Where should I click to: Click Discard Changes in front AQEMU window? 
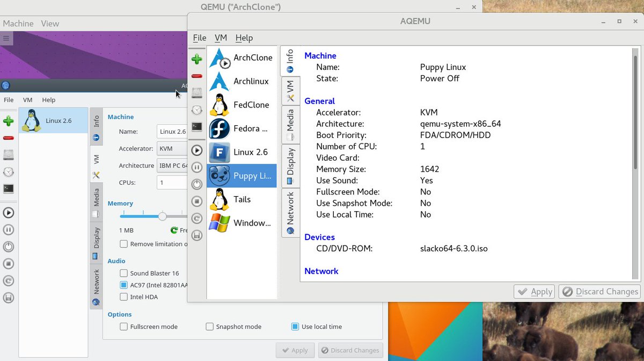(x=599, y=292)
